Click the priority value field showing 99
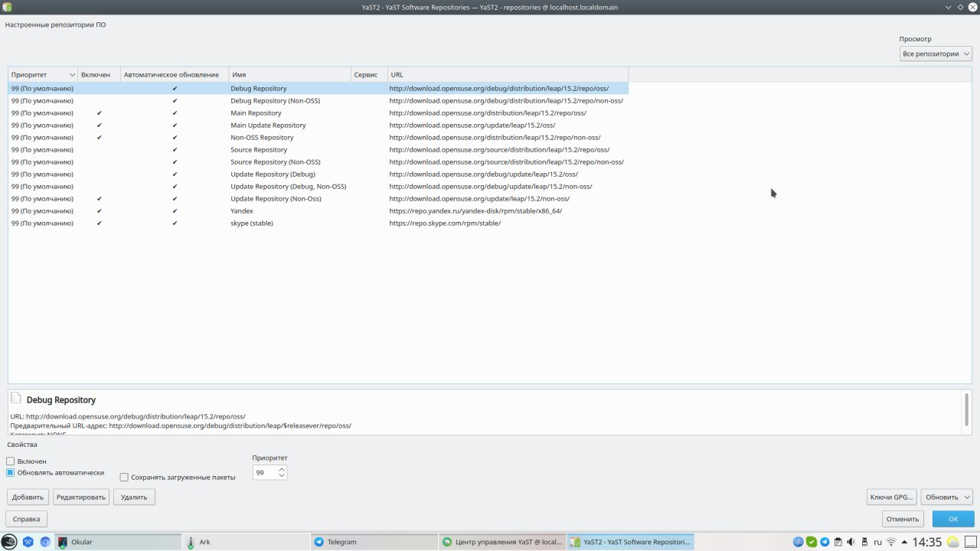 pyautogui.click(x=265, y=473)
